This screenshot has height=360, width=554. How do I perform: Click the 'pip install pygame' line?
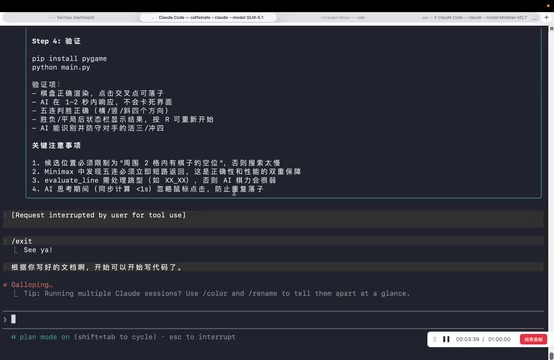click(x=69, y=59)
